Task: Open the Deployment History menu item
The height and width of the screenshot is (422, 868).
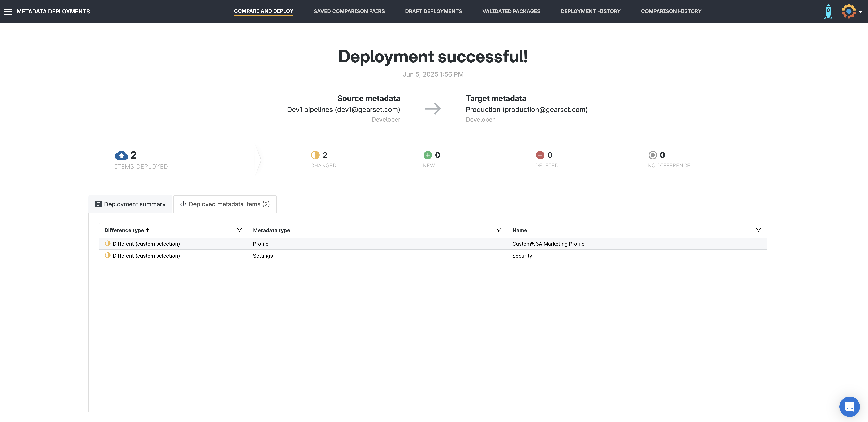Action: pos(590,11)
